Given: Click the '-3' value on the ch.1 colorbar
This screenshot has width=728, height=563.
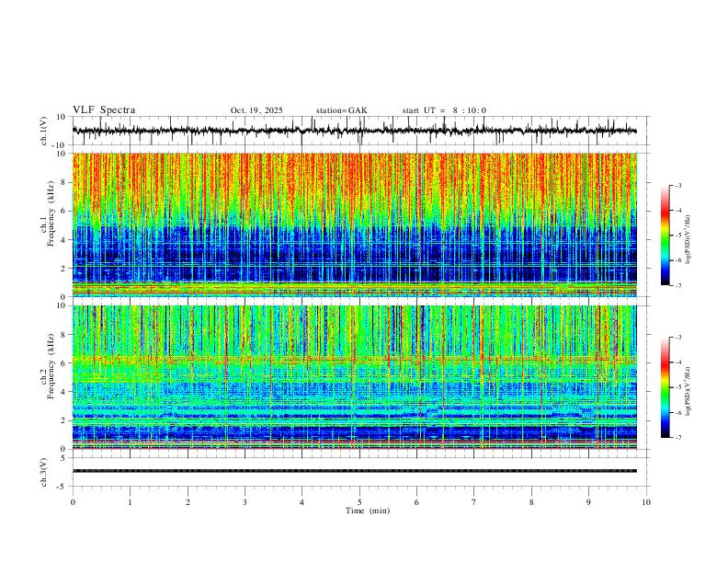Looking at the screenshot, I should [x=677, y=185].
